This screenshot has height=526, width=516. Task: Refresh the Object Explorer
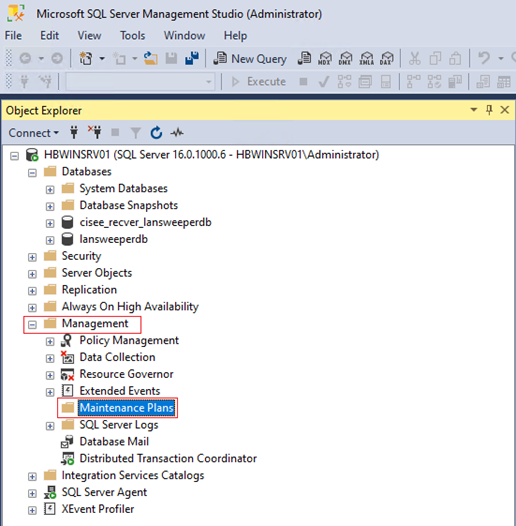click(x=156, y=133)
